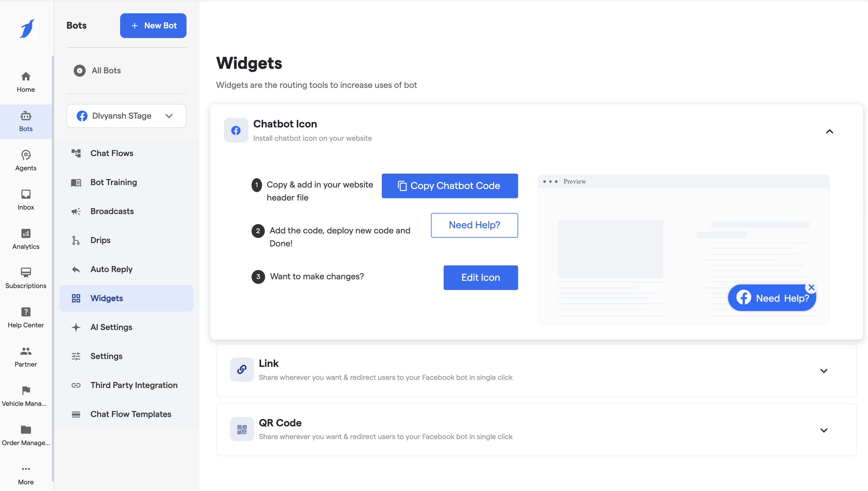The image size is (868, 491).
Task: Click the Edit Icon button
Action: point(480,278)
